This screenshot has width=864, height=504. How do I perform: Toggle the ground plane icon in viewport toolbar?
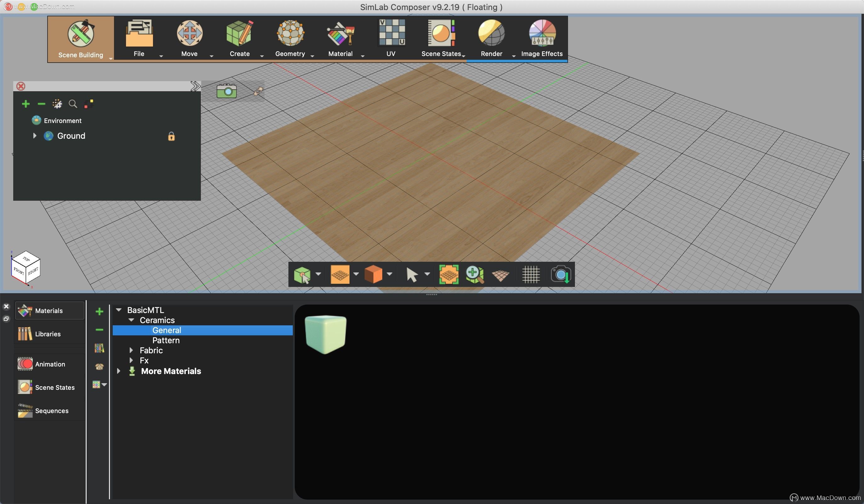click(501, 275)
